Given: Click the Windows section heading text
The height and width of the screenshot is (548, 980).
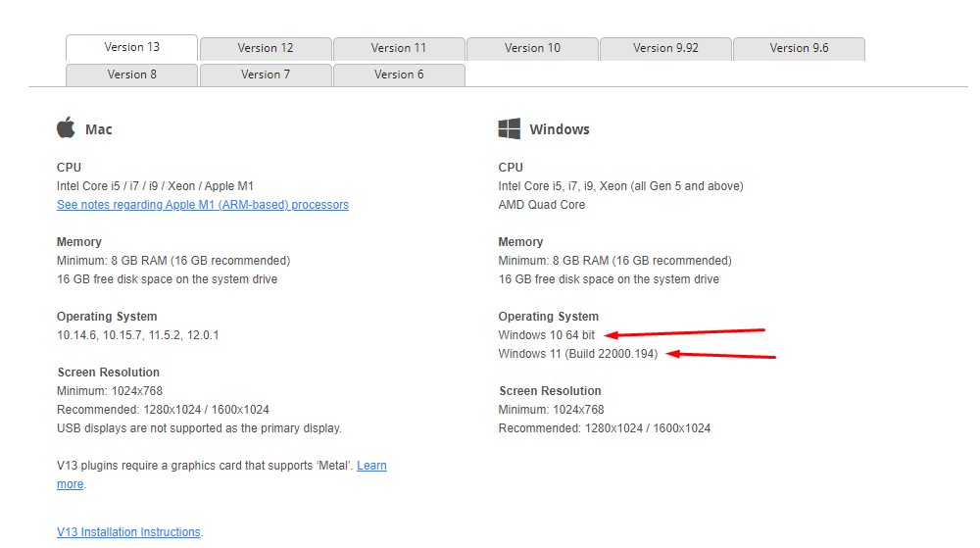Looking at the screenshot, I should point(559,129).
